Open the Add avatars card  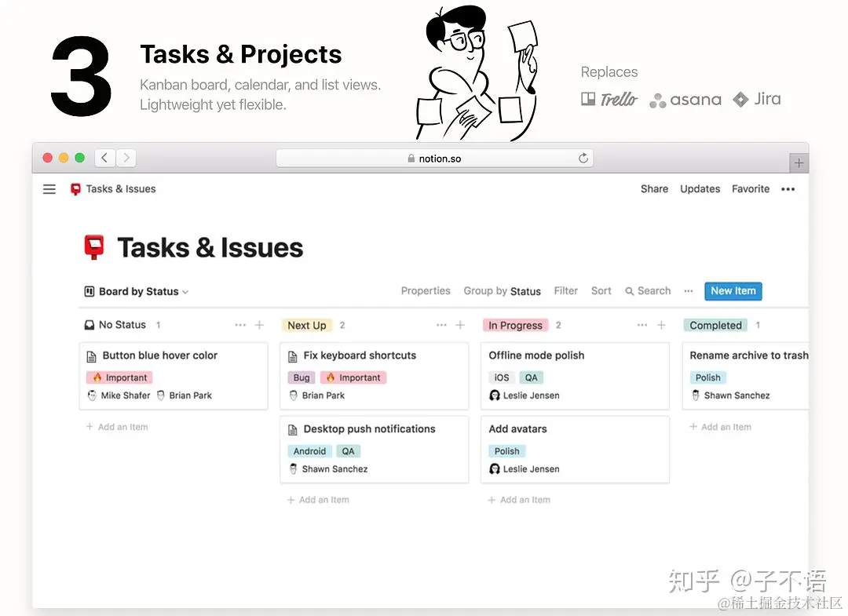576,450
